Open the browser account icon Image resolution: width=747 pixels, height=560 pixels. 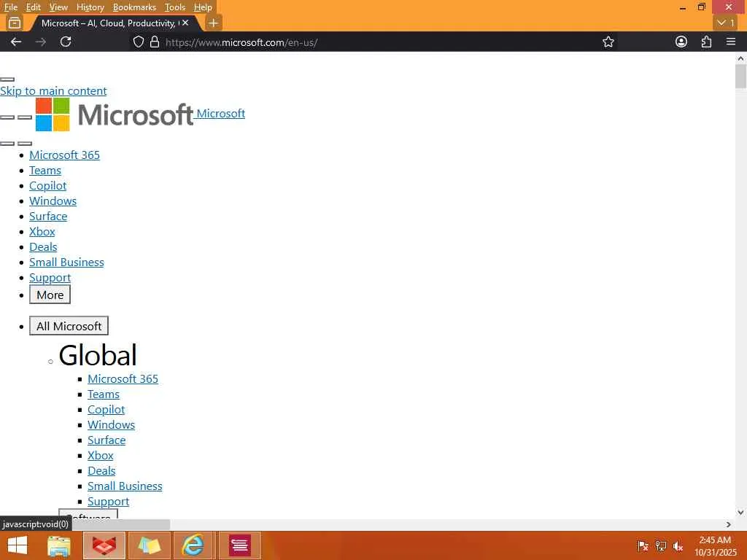coord(681,42)
